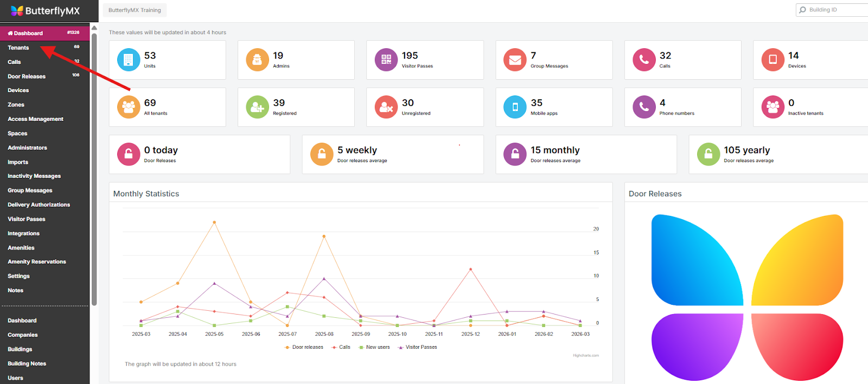Click the Group Messages envelope icon

pos(515,60)
